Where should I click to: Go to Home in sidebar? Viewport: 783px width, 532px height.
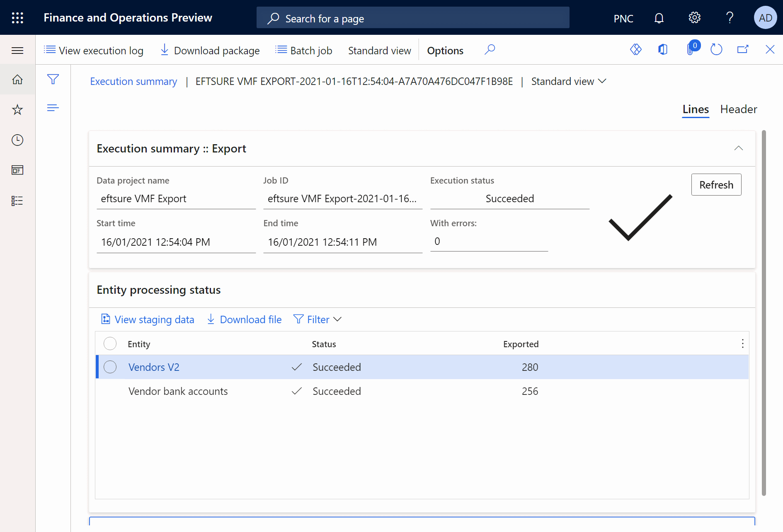[x=17, y=79]
